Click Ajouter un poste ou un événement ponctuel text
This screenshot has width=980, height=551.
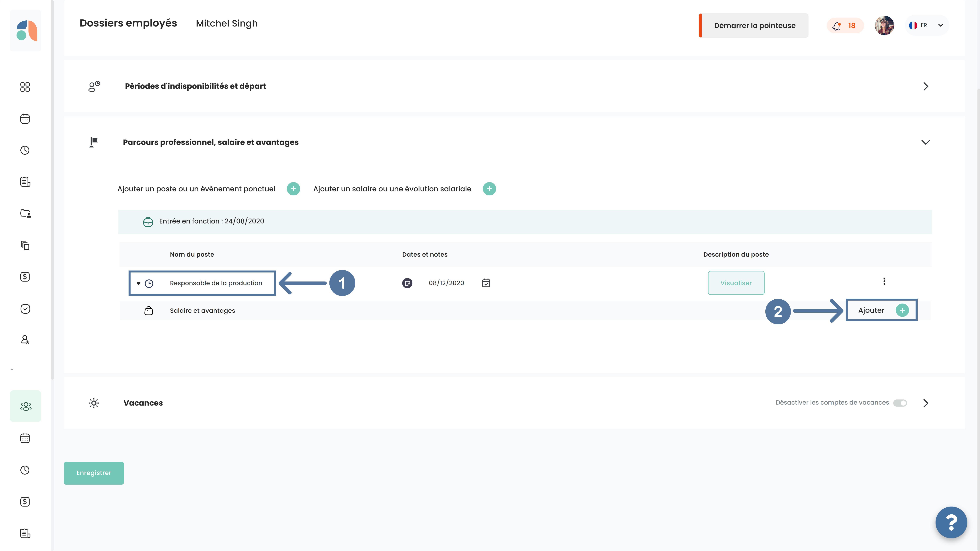[196, 189]
